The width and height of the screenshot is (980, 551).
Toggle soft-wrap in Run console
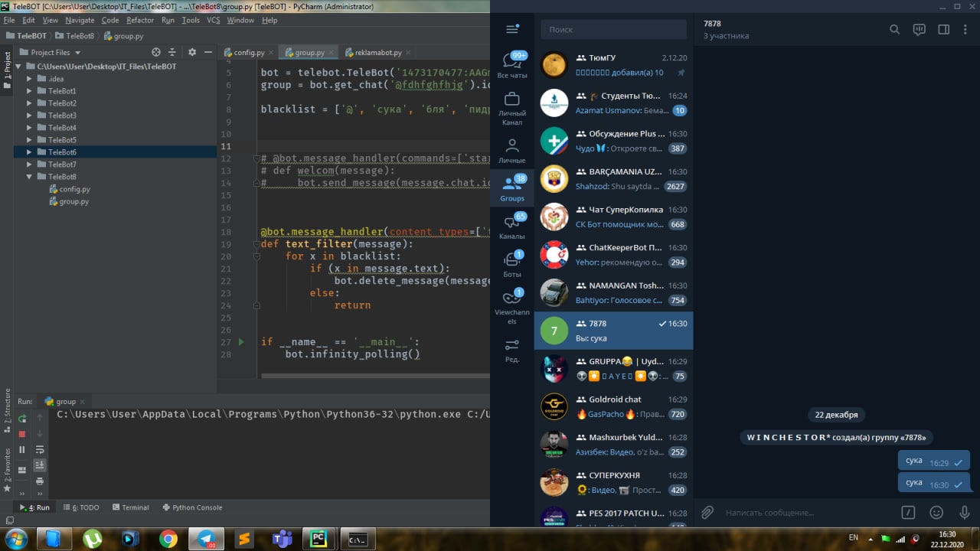coord(40,450)
